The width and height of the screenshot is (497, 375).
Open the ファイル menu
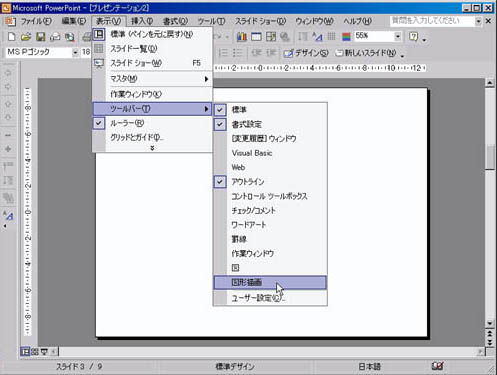click(35, 21)
